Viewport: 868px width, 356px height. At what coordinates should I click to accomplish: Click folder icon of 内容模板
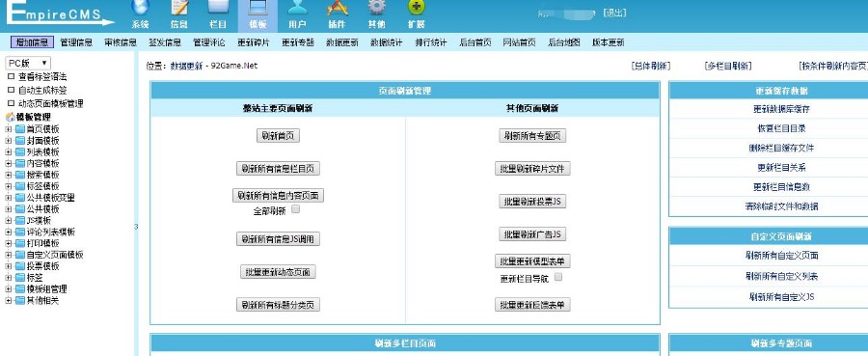tap(20, 163)
